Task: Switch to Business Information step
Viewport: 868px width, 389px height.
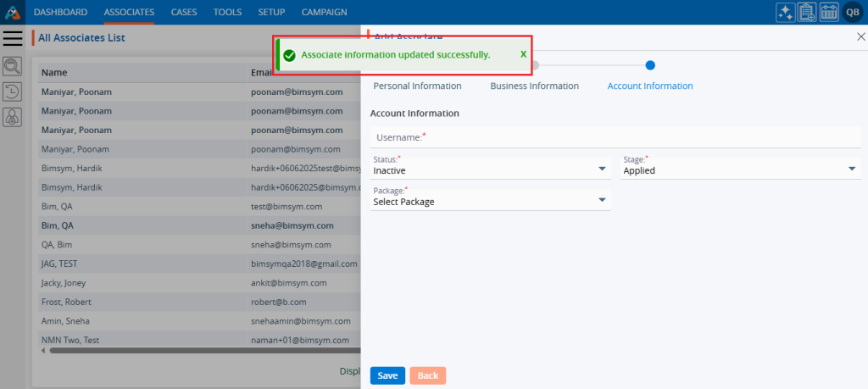Action: coord(534,86)
